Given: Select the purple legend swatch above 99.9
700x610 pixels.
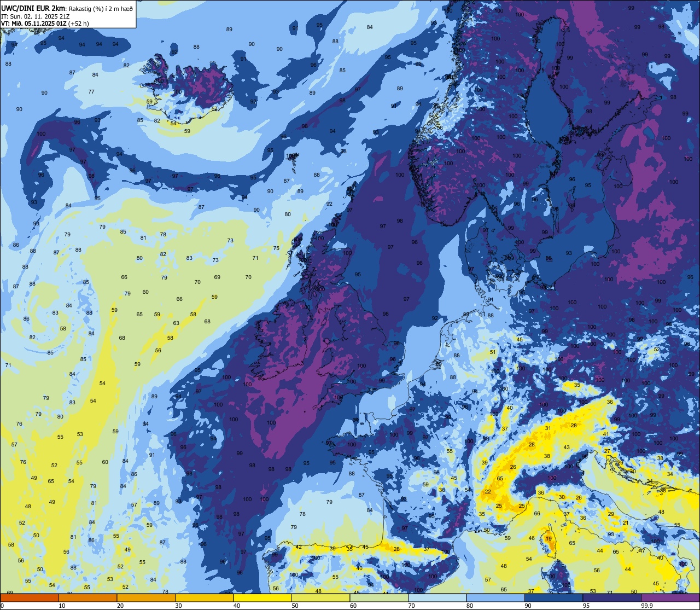Looking at the screenshot, I should point(670,597).
